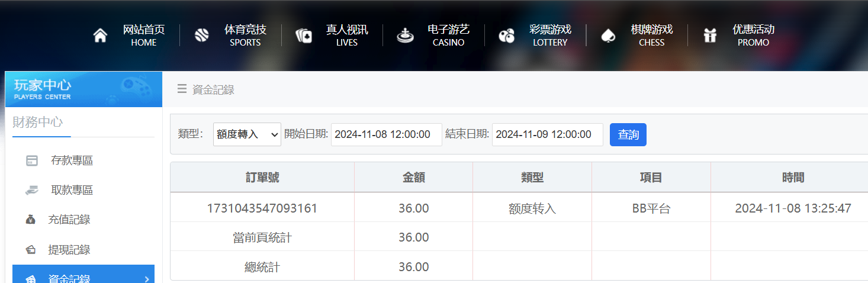Viewport: 868px width, 283px height.
Task: Select the 財務中心 tab heading
Action: [x=37, y=122]
